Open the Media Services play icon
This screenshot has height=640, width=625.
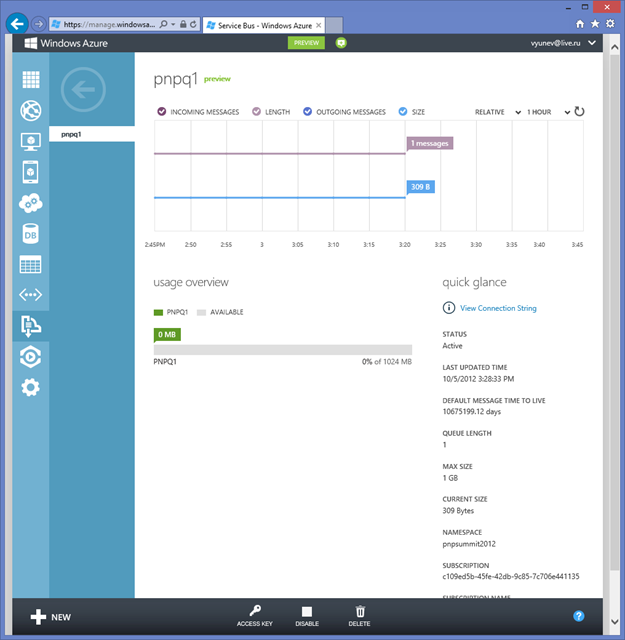(x=31, y=357)
